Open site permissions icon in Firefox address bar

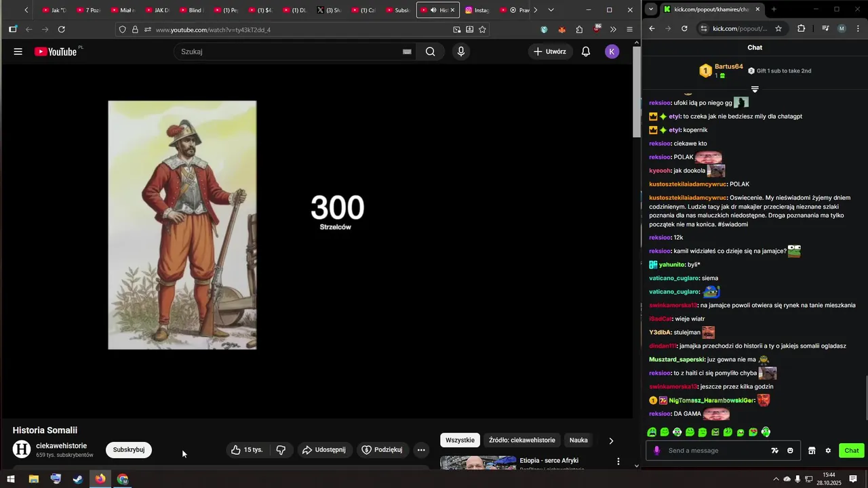[148, 30]
